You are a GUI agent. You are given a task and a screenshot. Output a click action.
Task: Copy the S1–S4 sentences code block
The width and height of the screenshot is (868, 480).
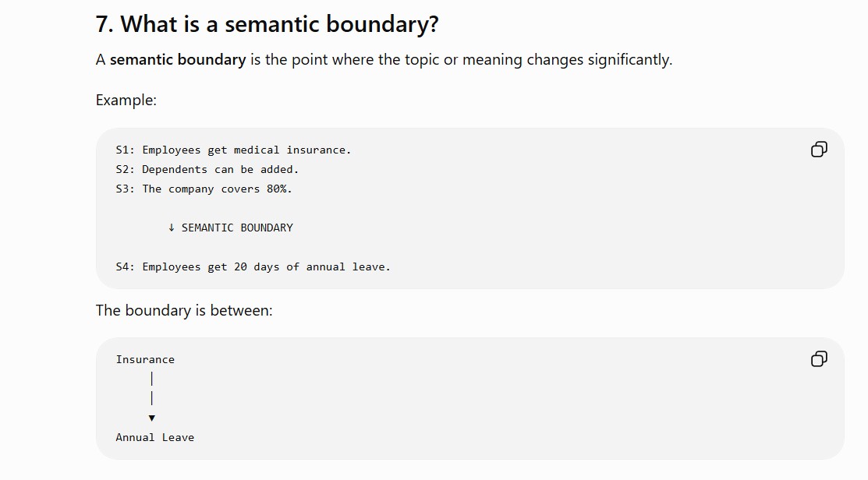(819, 150)
